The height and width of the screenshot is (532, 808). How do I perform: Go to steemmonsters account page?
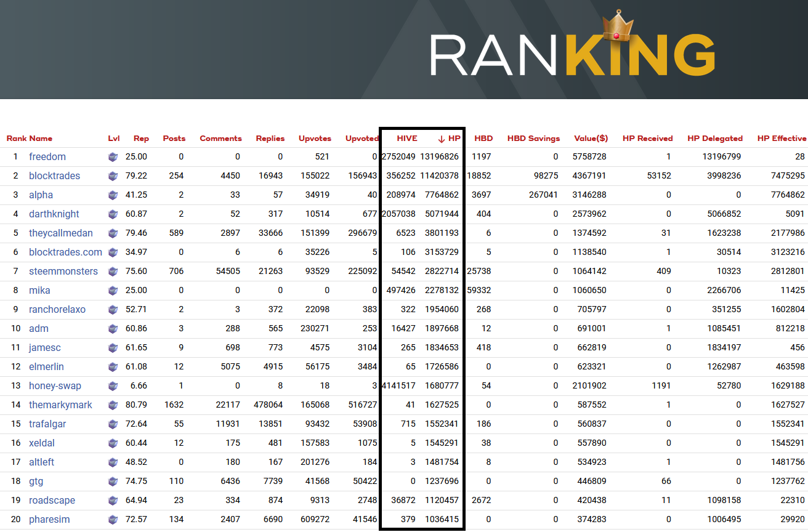63,272
